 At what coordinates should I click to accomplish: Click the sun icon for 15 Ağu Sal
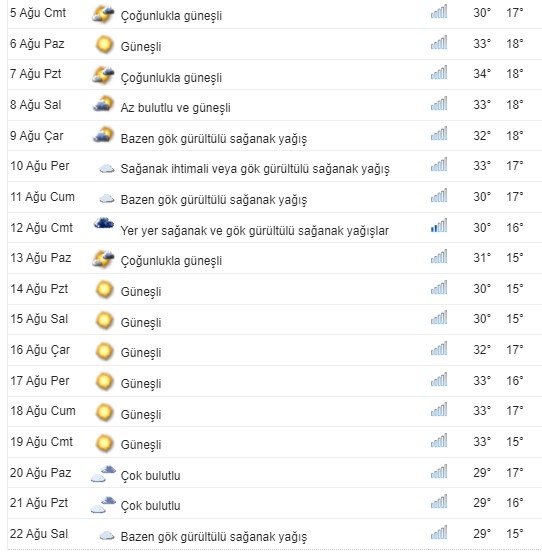coord(104,320)
